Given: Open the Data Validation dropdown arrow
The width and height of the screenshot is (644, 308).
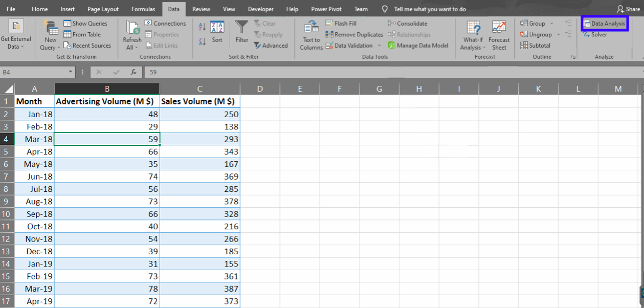Looking at the screenshot, I should (379, 46).
